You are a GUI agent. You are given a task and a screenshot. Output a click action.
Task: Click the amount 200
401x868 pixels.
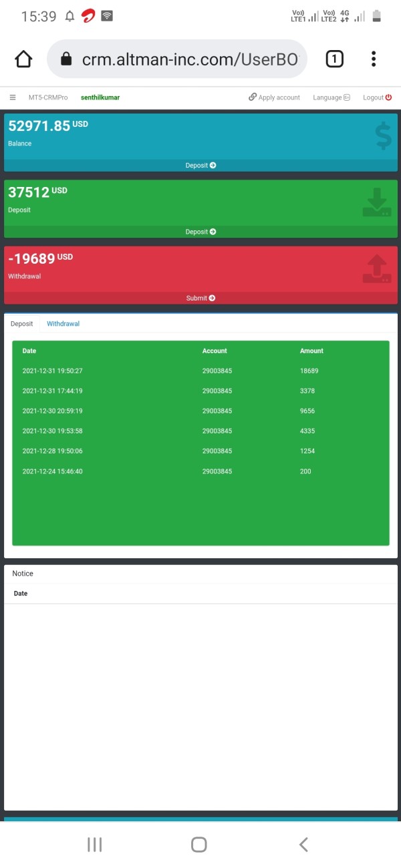click(305, 471)
